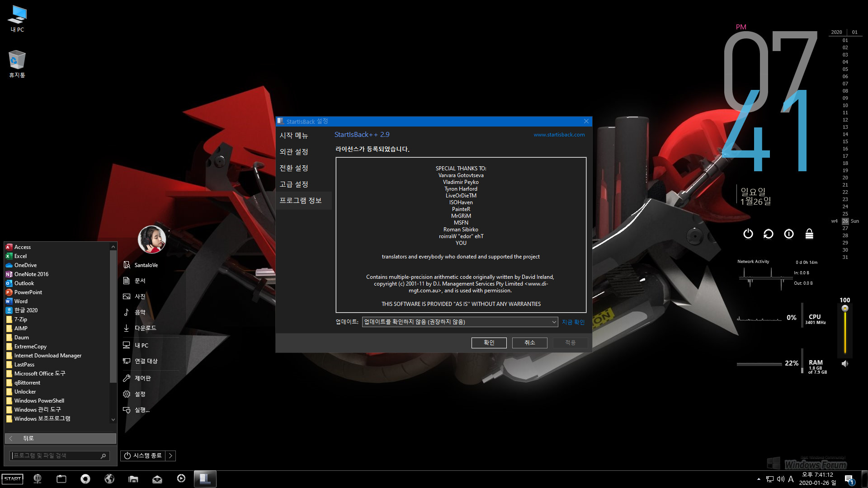Open the taskbar clock showing 7:41:12
The image size is (868, 488).
point(817,479)
